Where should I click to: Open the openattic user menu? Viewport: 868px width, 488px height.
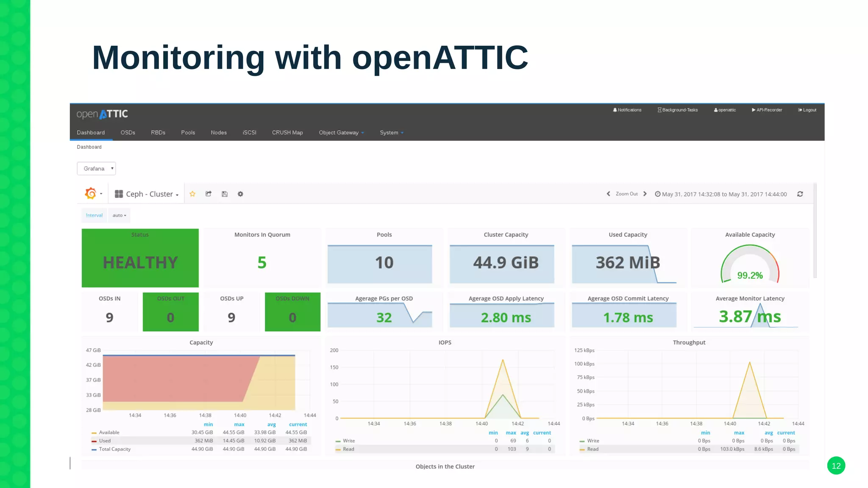click(725, 110)
